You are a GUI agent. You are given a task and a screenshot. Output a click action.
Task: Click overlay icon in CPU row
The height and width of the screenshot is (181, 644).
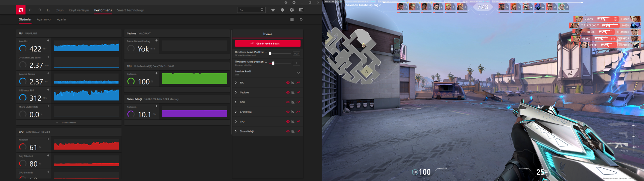click(293, 122)
